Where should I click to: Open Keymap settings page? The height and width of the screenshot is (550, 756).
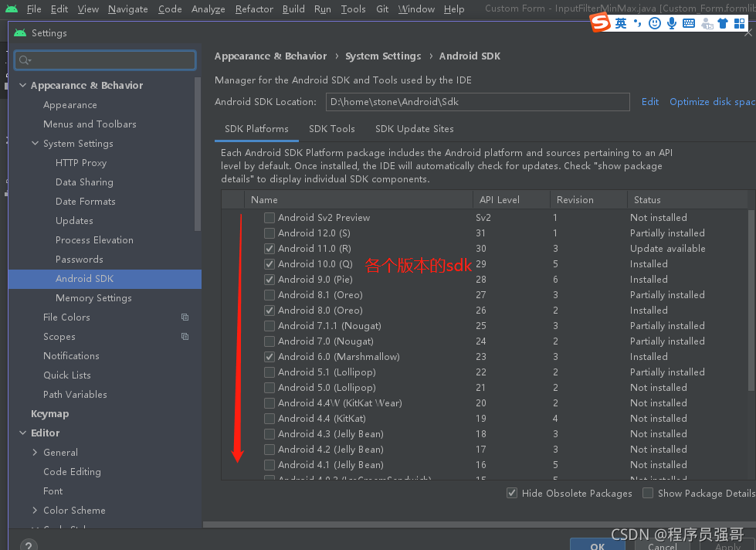(49, 413)
